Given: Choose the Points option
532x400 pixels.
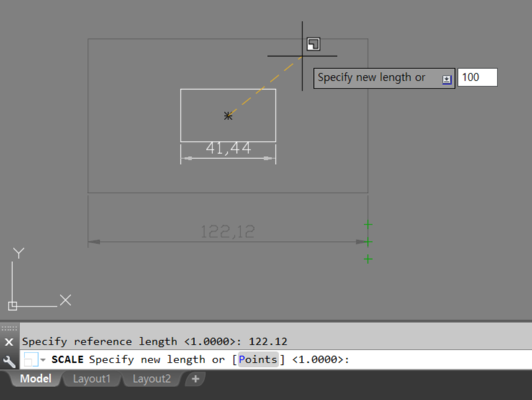Looking at the screenshot, I should point(258,359).
